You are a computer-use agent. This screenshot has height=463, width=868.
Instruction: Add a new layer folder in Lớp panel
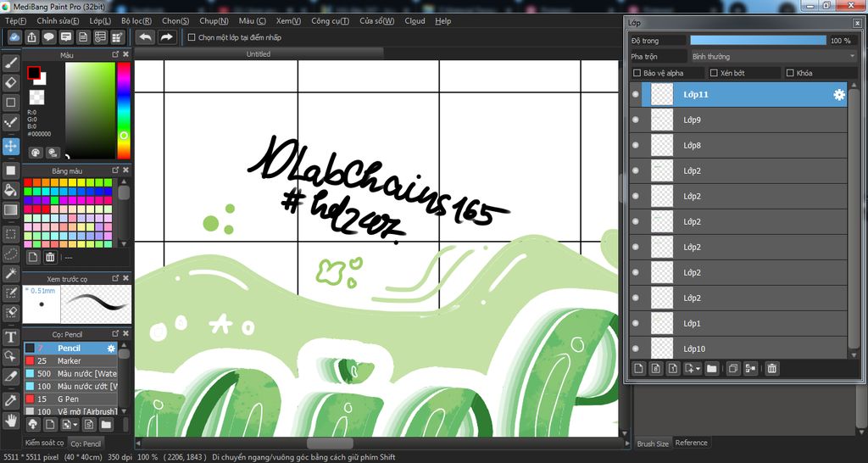click(711, 368)
